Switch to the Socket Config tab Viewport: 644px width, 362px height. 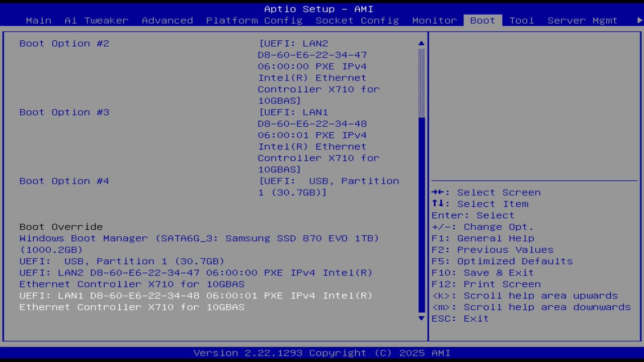tap(357, 21)
